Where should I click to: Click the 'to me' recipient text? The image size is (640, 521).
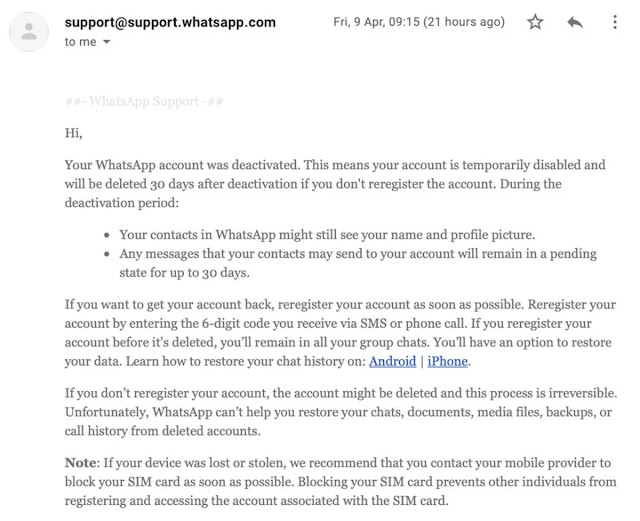tap(80, 42)
